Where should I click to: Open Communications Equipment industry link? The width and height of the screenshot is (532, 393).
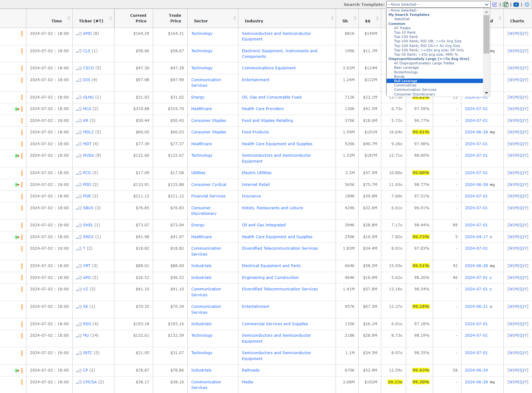pyautogui.click(x=269, y=68)
